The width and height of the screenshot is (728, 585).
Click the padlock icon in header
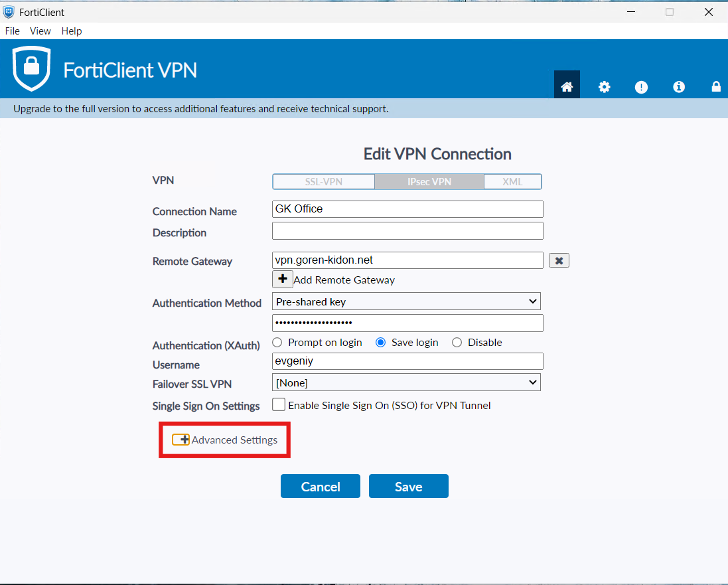click(716, 86)
